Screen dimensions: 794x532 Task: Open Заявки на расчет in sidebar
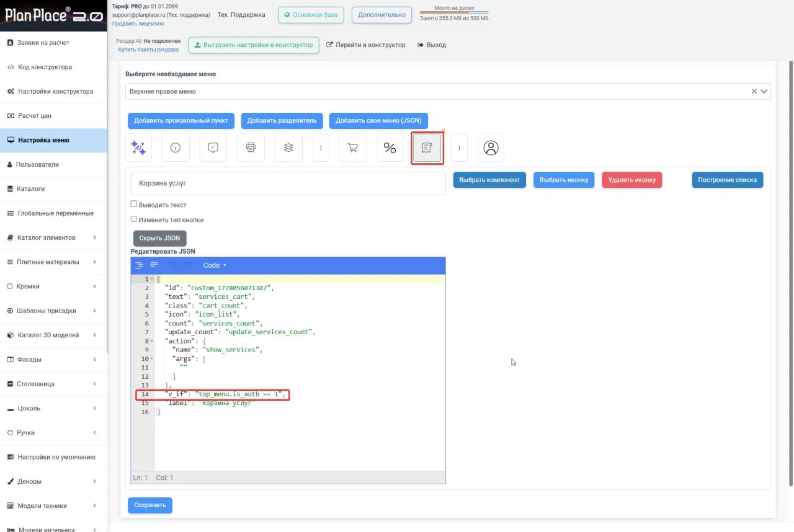(x=53, y=43)
